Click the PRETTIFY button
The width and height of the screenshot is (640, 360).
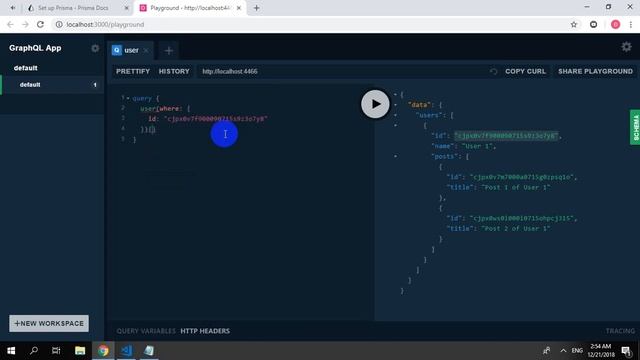133,71
